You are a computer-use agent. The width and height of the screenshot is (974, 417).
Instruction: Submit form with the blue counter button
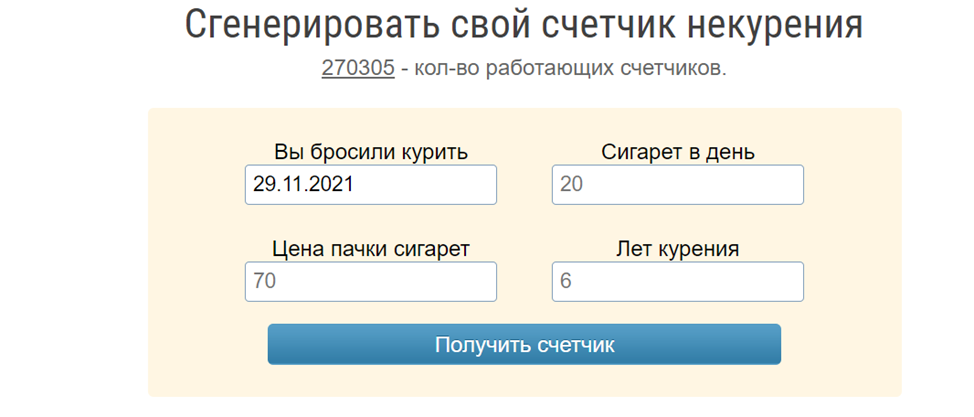[524, 345]
